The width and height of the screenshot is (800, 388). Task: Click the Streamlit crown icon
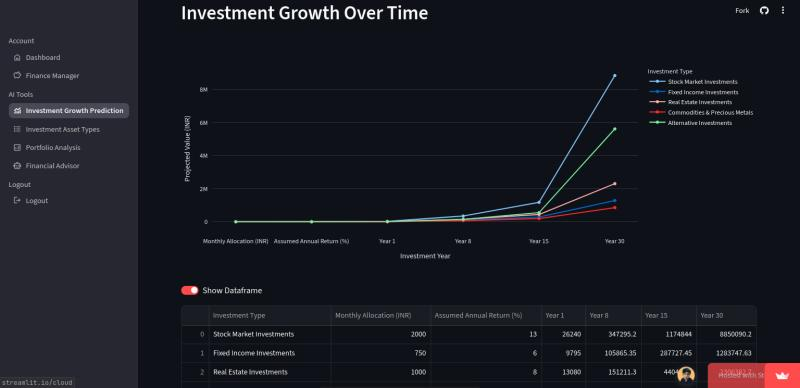tap(782, 376)
